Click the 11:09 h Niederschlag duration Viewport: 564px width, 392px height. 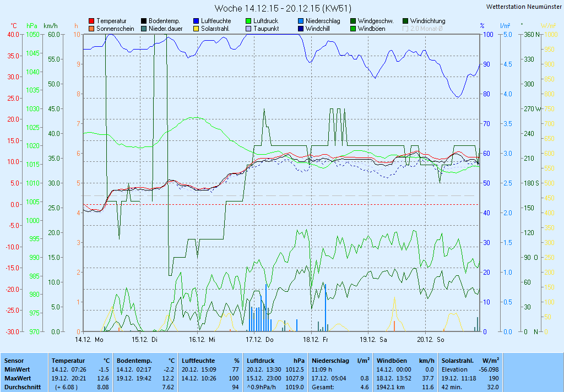click(x=322, y=370)
